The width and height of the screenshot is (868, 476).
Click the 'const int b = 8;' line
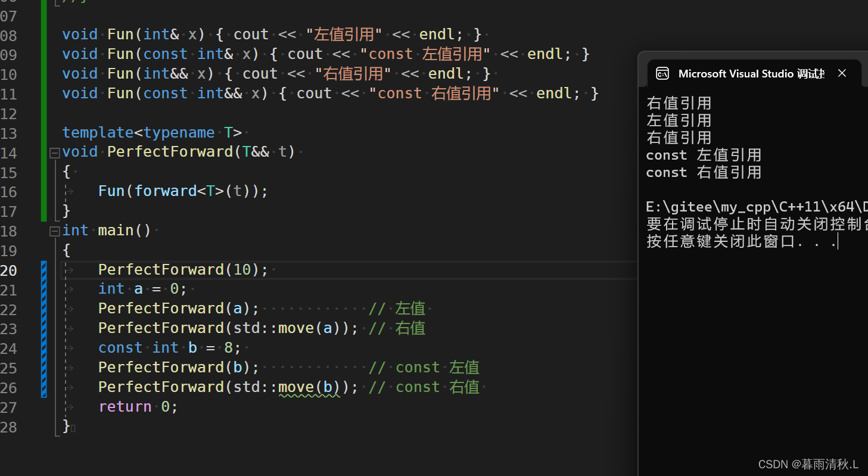click(170, 348)
